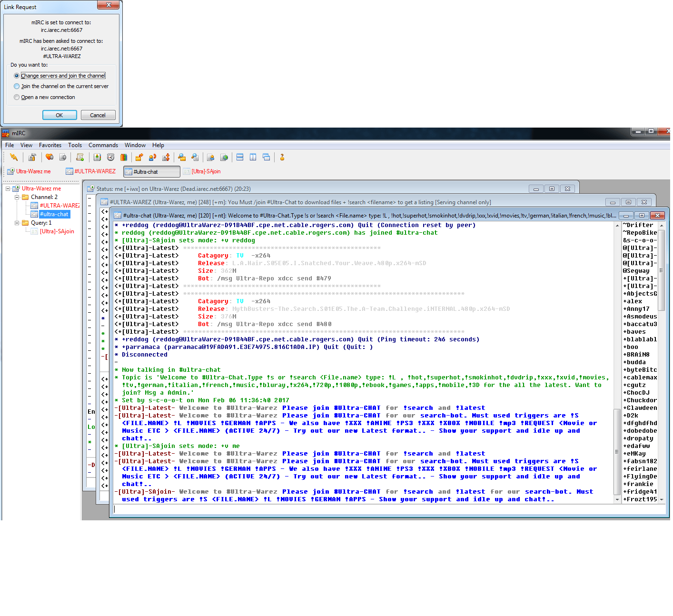Select #ULTRA-WAREZ in the treebar
673x616 pixels.
[x=55, y=206]
